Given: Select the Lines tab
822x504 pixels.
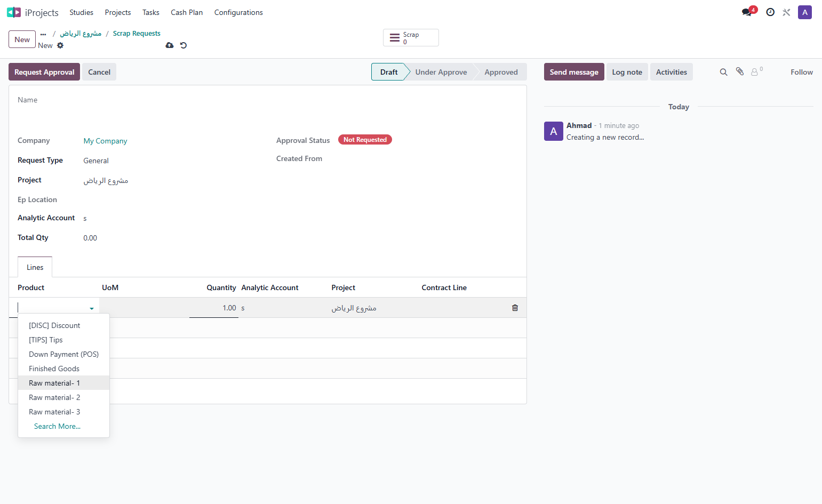Looking at the screenshot, I should (x=35, y=267).
